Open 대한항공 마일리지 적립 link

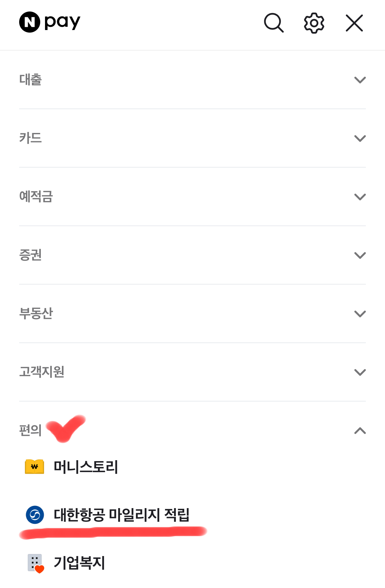[122, 515]
